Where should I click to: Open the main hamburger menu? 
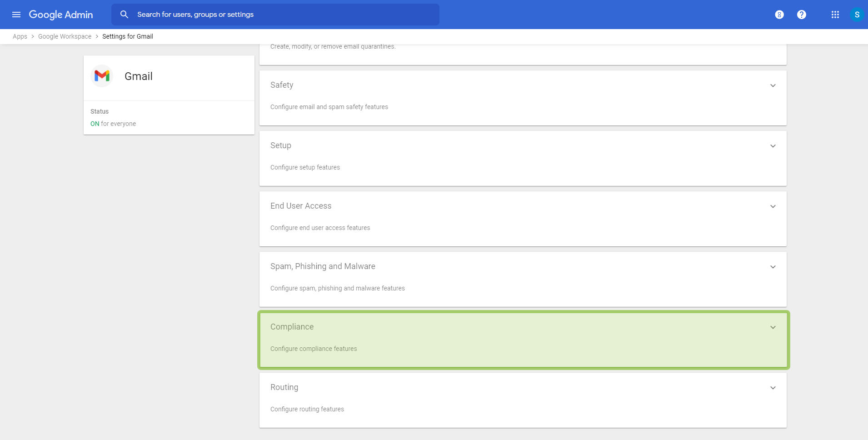(x=16, y=15)
